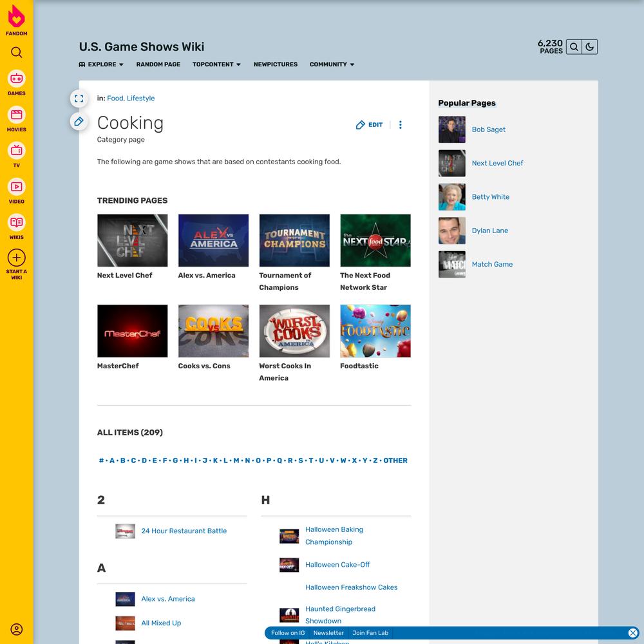Open the user profile icon in sidebar
The width and height of the screenshot is (644, 644).
click(17, 629)
